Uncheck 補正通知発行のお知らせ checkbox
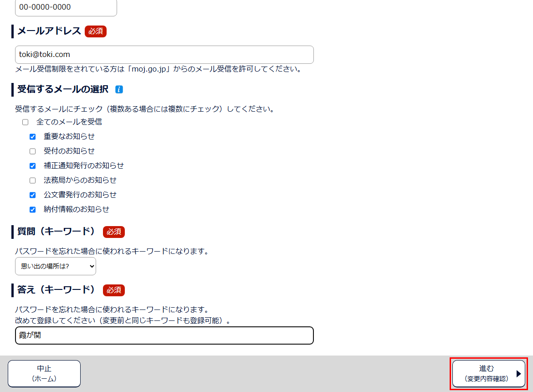Screen dimensions: 533x392 (x=33, y=166)
